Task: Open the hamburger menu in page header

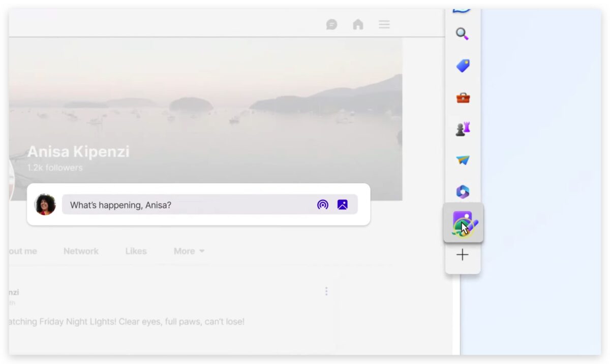Action: point(384,24)
